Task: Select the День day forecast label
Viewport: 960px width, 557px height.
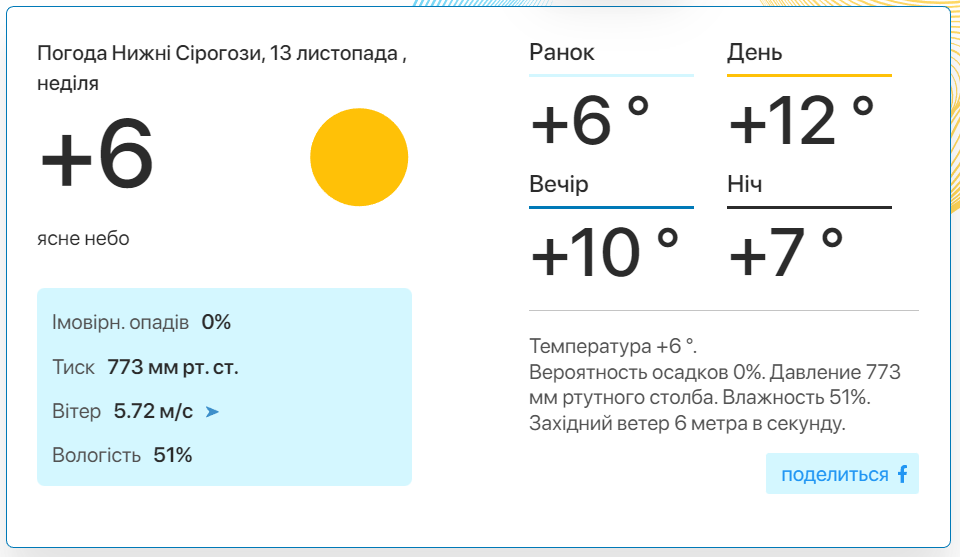Action: [754, 53]
